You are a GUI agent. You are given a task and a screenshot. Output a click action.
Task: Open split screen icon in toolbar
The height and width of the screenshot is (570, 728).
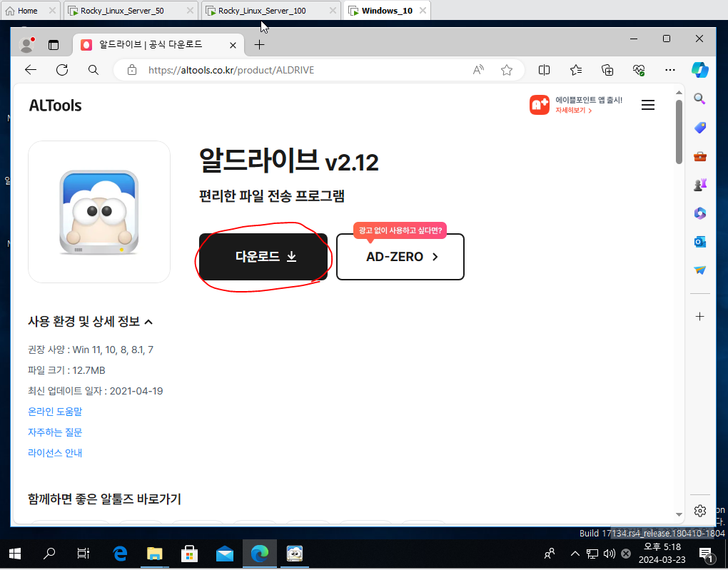click(544, 70)
